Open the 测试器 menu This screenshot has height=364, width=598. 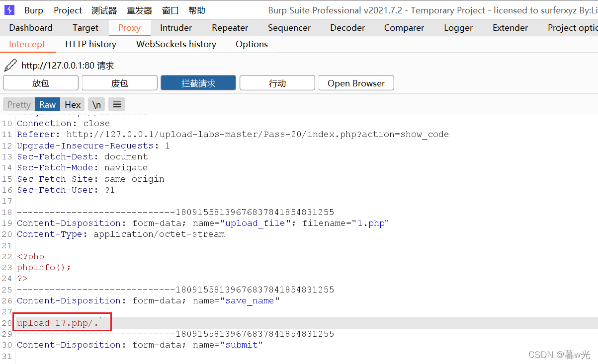104,10
